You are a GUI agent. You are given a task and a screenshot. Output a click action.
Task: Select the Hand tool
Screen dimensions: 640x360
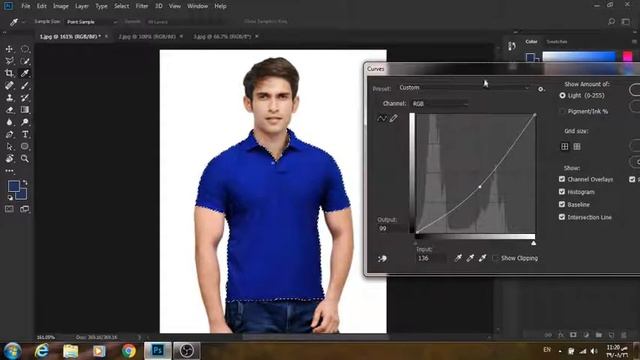(x=9, y=158)
